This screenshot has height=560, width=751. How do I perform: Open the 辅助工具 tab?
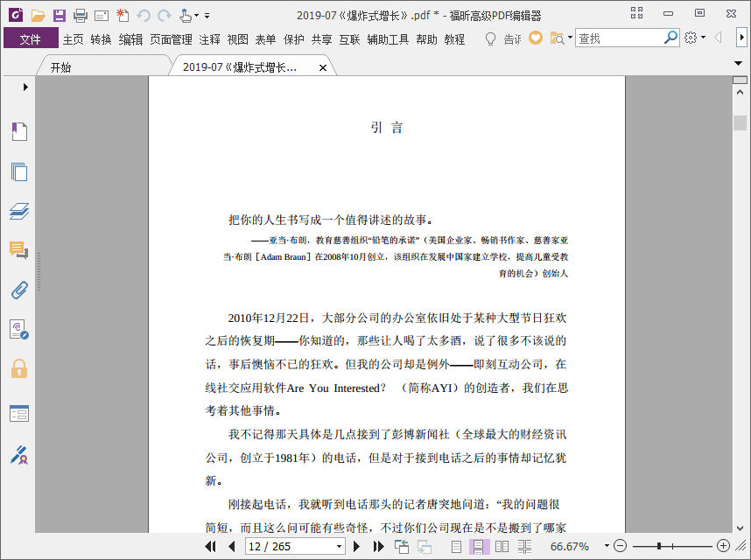[388, 39]
